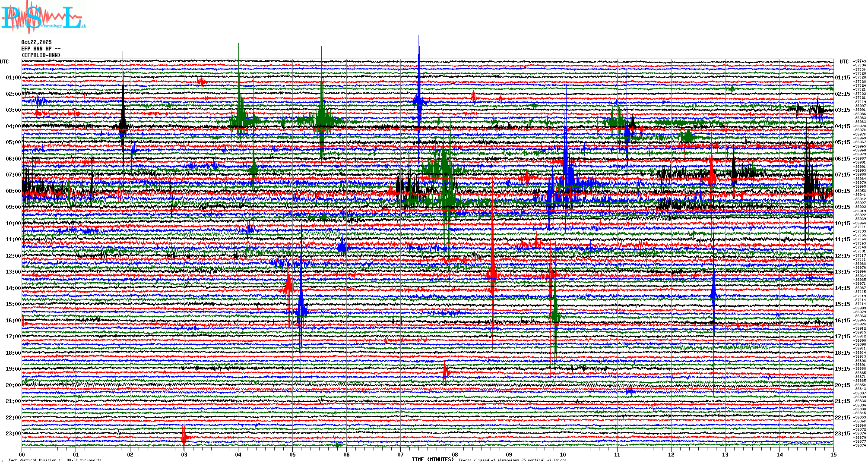Select the 01:00 hour label on left
The width and height of the screenshot is (868, 466).
13,78
